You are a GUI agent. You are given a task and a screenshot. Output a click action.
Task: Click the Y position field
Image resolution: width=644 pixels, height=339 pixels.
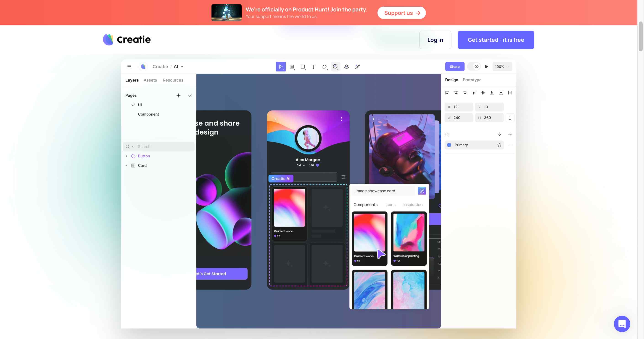point(489,107)
